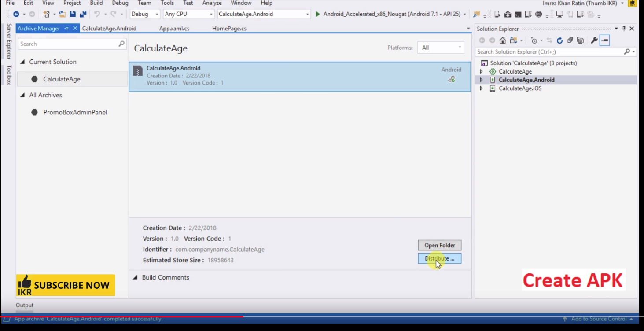
Task: Switch to the HomePage.cs tab
Action: pos(229,29)
